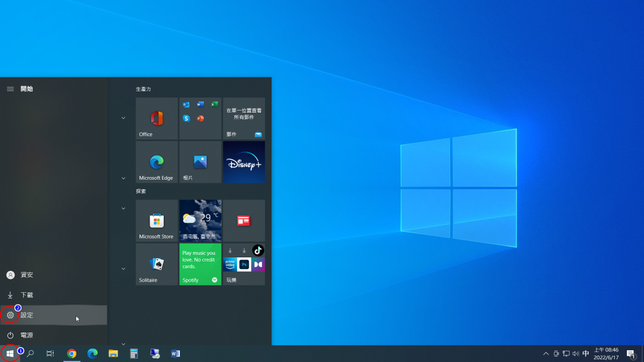Open the weather tile showing 29°C
The height and width of the screenshot is (362, 644).
[200, 220]
